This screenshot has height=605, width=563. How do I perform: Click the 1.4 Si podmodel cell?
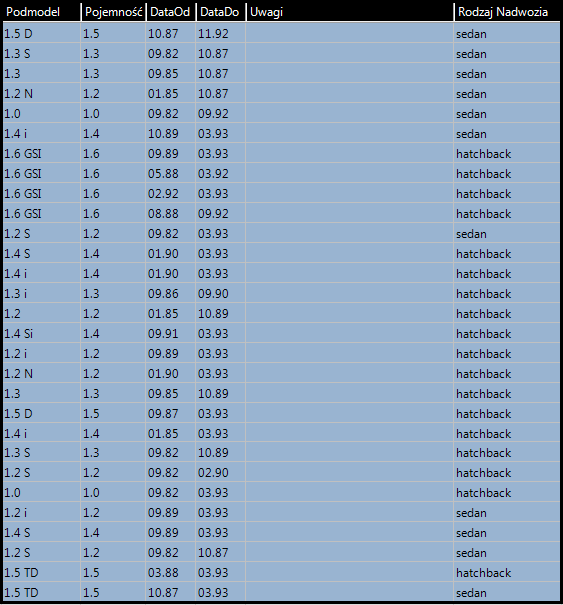[42, 333]
